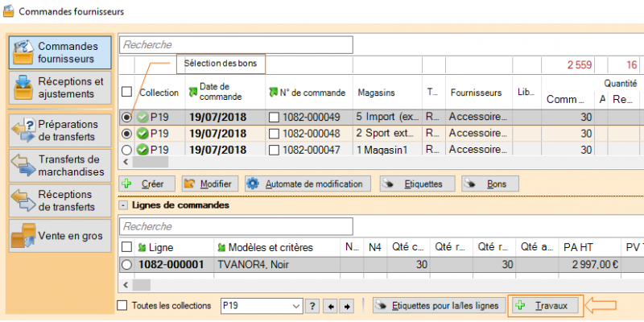
Task: Select radio button for order 1082-000048
Action: click(x=127, y=134)
